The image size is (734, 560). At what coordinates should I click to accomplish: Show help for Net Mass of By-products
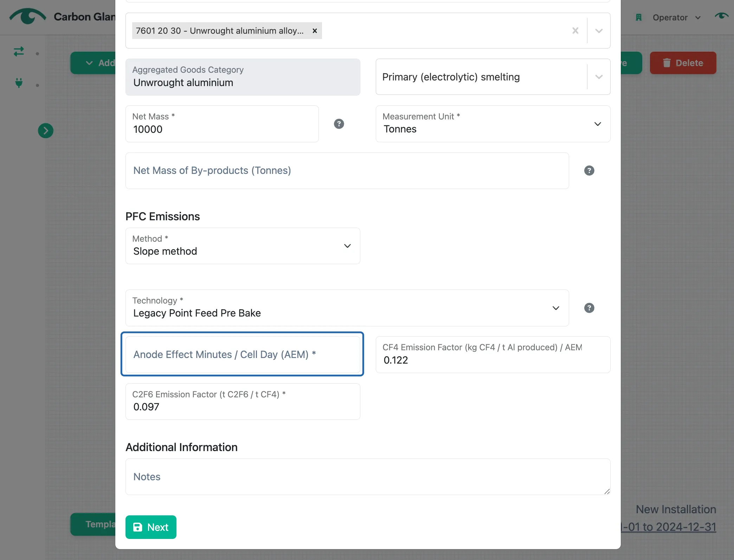click(589, 171)
